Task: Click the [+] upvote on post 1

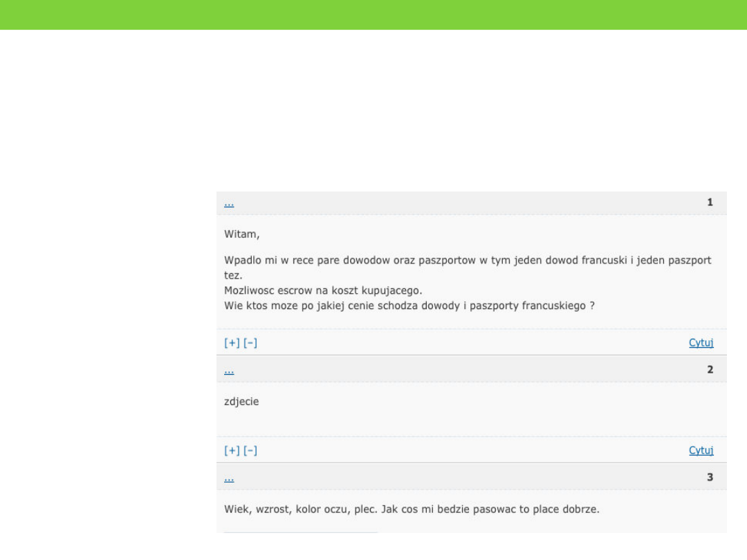Action: pos(232,343)
